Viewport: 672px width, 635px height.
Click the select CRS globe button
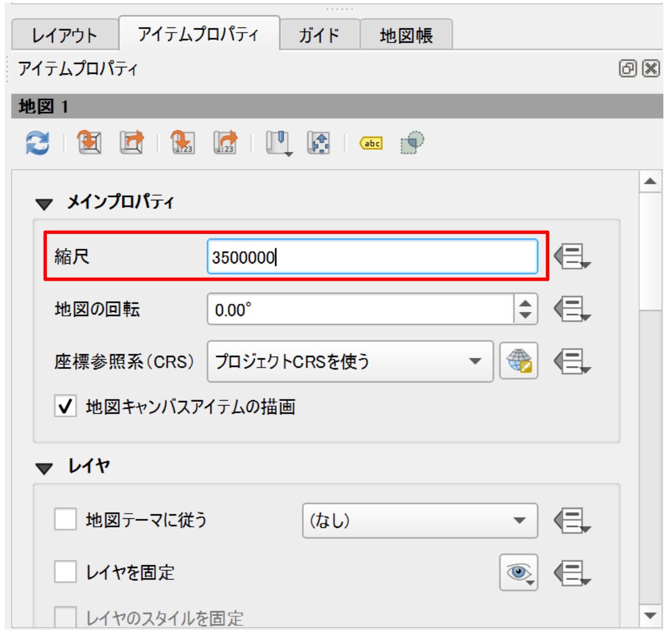click(519, 361)
